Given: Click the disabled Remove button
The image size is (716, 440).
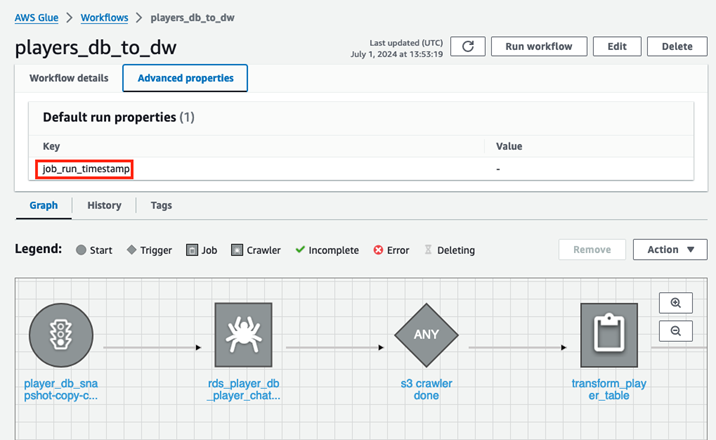Looking at the screenshot, I should [x=592, y=250].
